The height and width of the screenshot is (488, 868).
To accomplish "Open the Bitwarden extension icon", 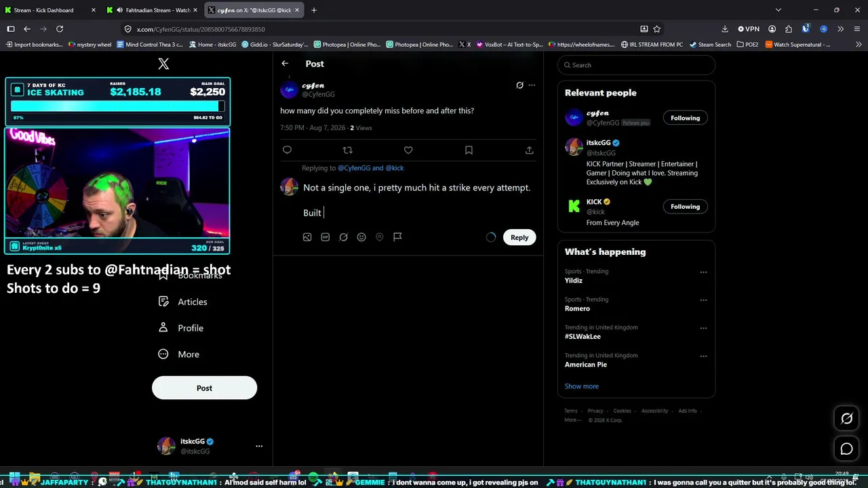I will tap(806, 29).
